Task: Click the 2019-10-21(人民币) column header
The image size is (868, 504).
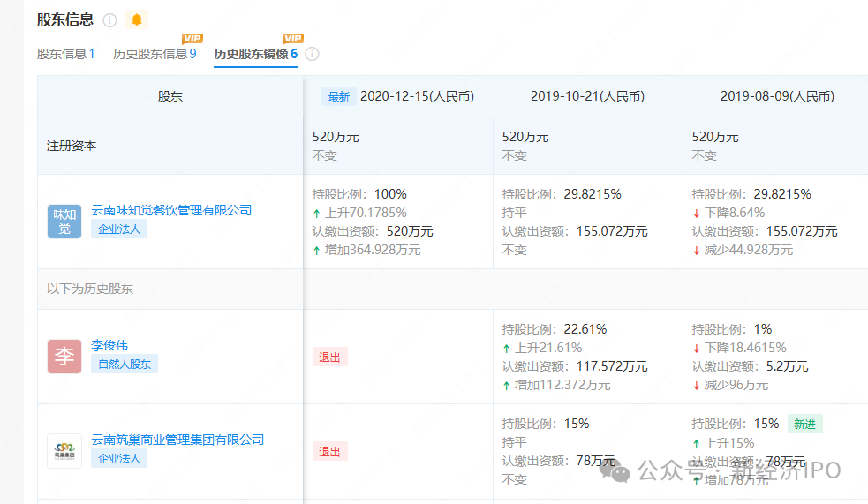Action: click(x=587, y=96)
